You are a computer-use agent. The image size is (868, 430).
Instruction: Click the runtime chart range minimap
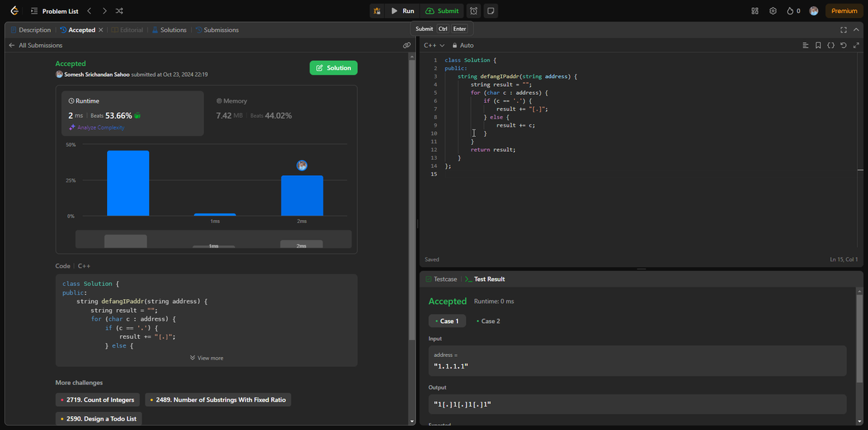tap(213, 240)
